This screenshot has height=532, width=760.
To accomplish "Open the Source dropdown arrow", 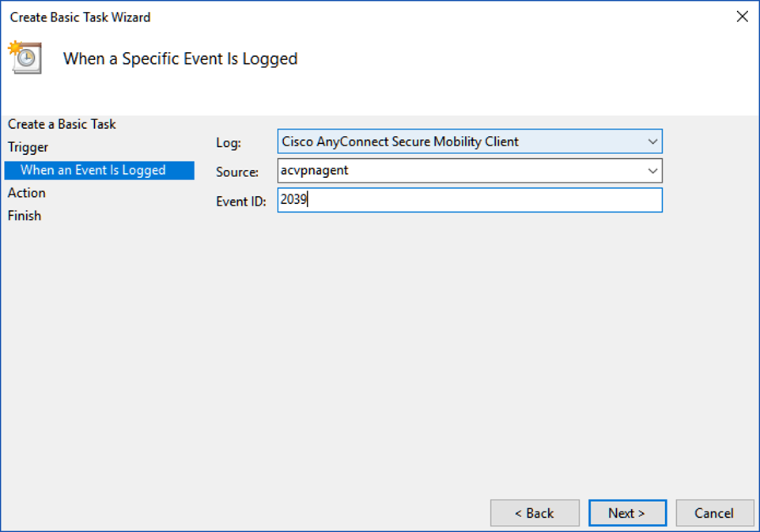I will (x=652, y=171).
